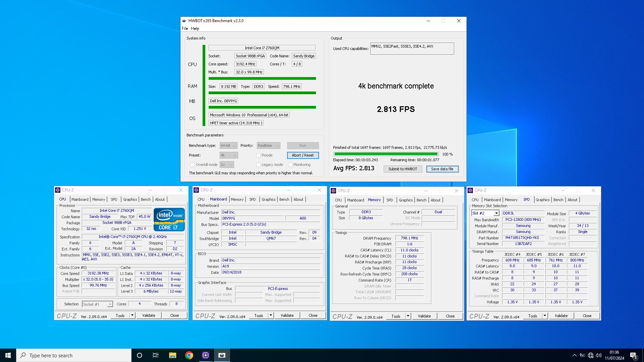Toggle the Monitoring checkbox
The height and width of the screenshot is (362, 644).
click(x=290, y=165)
